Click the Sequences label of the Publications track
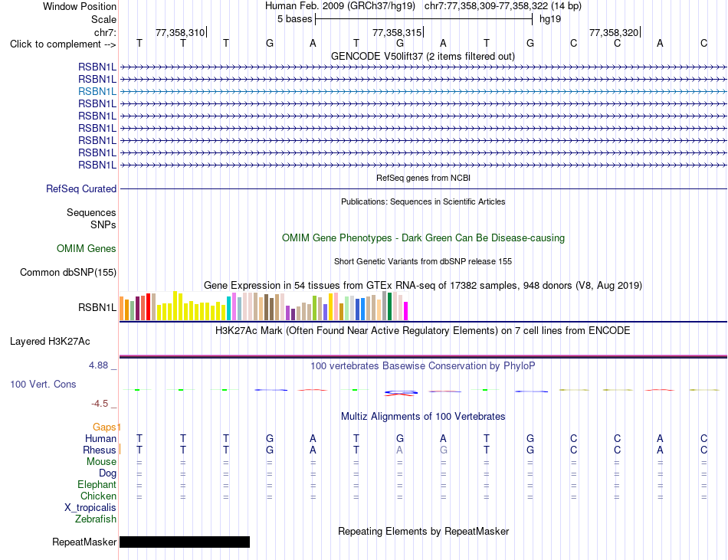The height and width of the screenshot is (560, 728). [91, 212]
